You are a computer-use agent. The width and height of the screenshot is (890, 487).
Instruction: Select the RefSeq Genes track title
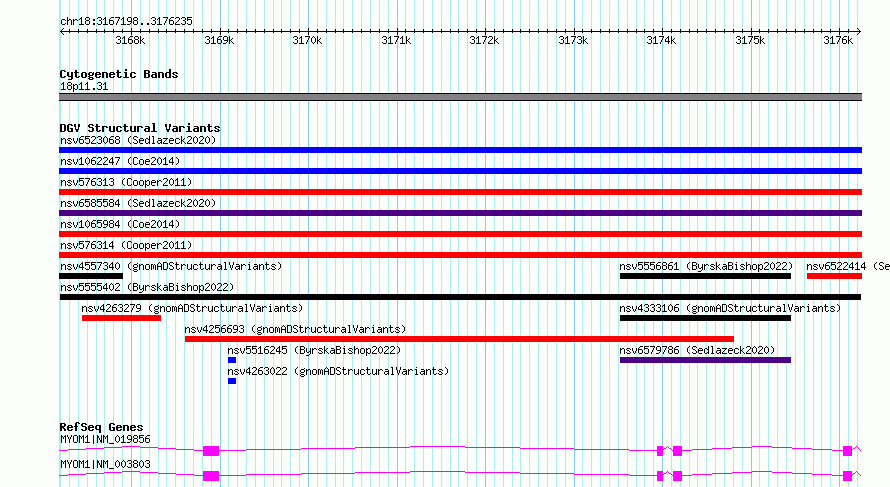(101, 427)
